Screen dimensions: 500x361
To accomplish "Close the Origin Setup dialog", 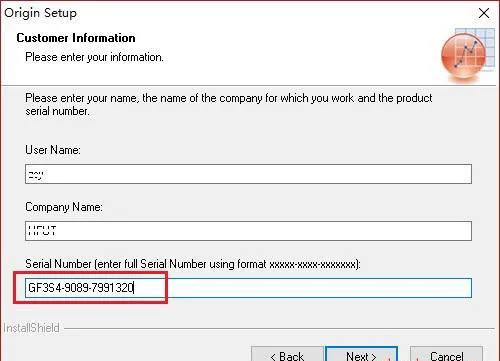I will point(484,13).
